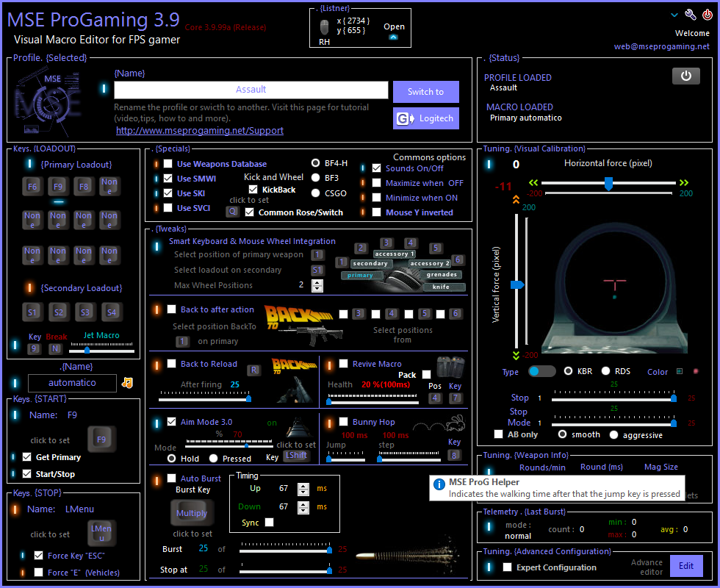Select the CSGO radio button

pos(315,193)
